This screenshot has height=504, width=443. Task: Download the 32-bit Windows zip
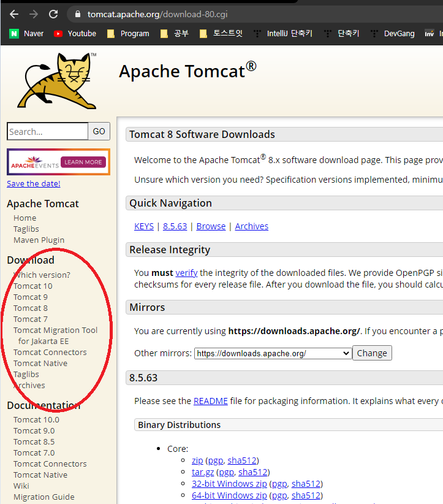[229, 484]
